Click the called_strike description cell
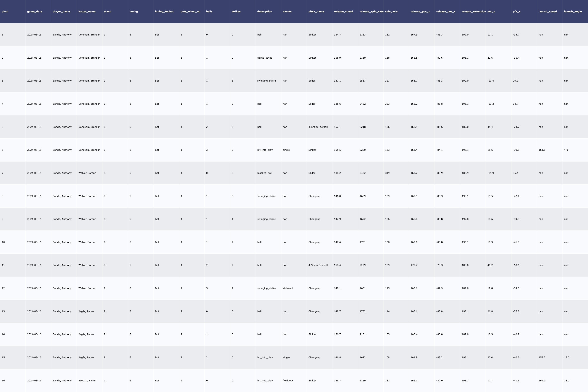 click(264, 58)
